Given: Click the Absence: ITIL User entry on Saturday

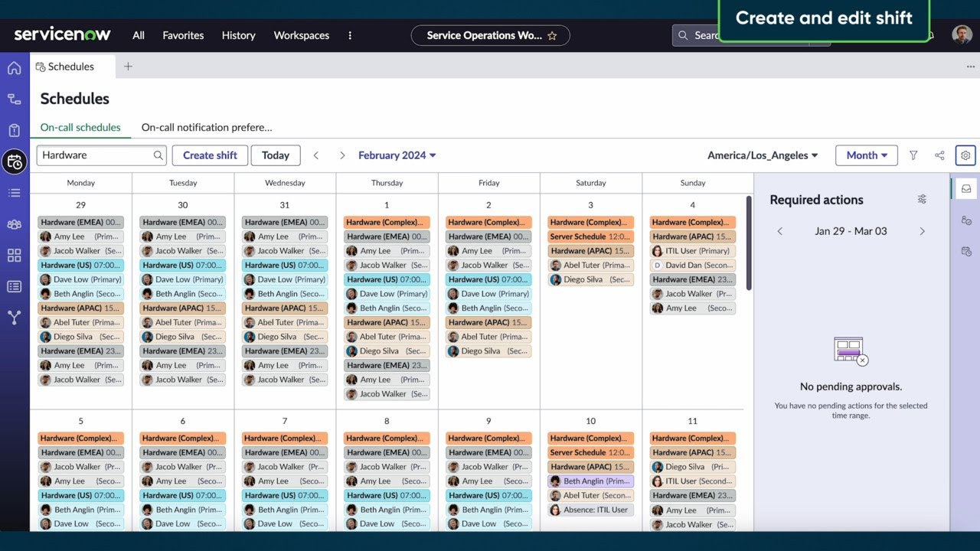Looking at the screenshot, I should [x=590, y=510].
